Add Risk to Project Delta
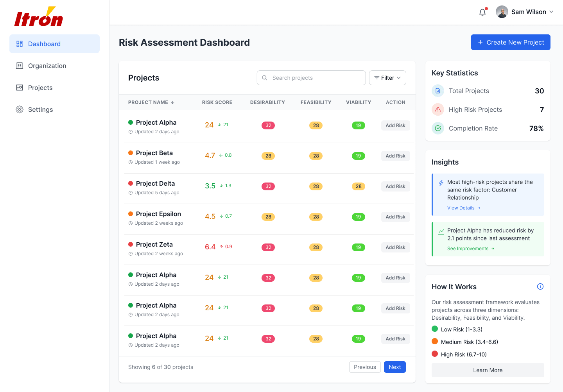Screen dimensions: 563x392 pyautogui.click(x=395, y=186)
